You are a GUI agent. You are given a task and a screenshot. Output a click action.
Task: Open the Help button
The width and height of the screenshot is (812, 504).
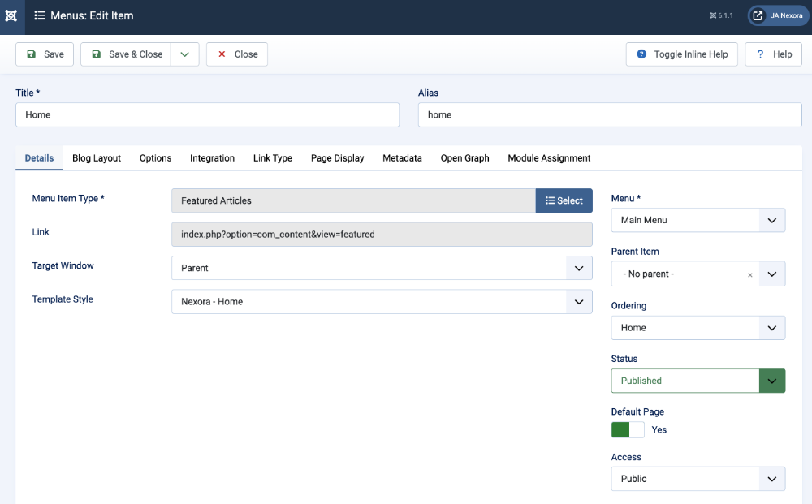(x=774, y=54)
